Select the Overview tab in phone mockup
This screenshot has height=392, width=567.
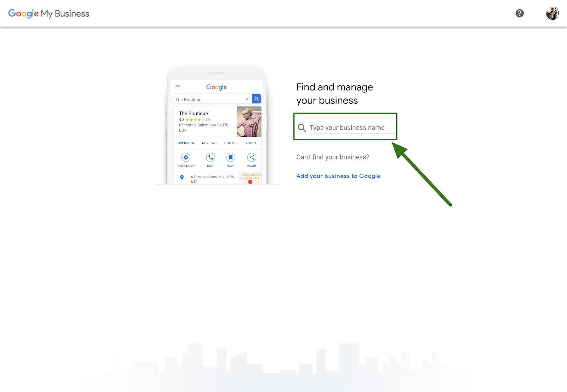[186, 143]
